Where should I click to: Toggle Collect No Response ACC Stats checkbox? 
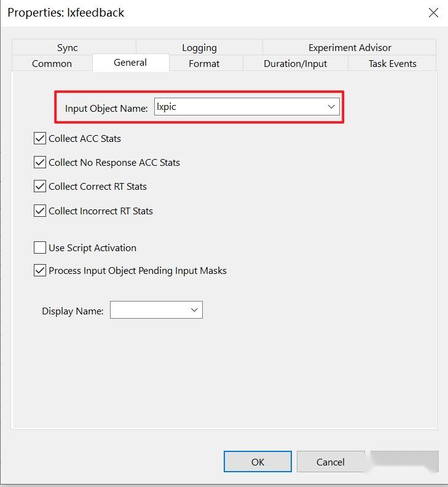coord(40,162)
